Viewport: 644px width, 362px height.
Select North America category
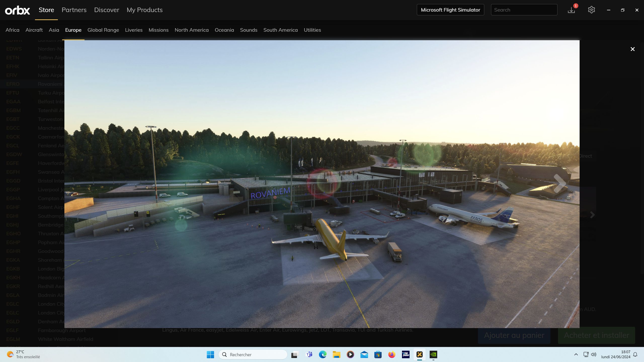tap(191, 30)
